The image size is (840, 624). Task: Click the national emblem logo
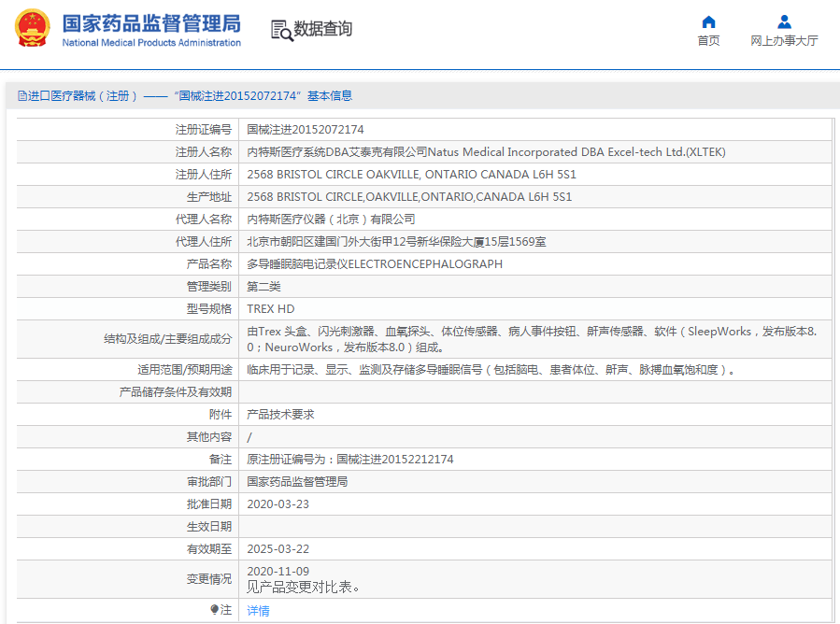click(x=33, y=29)
